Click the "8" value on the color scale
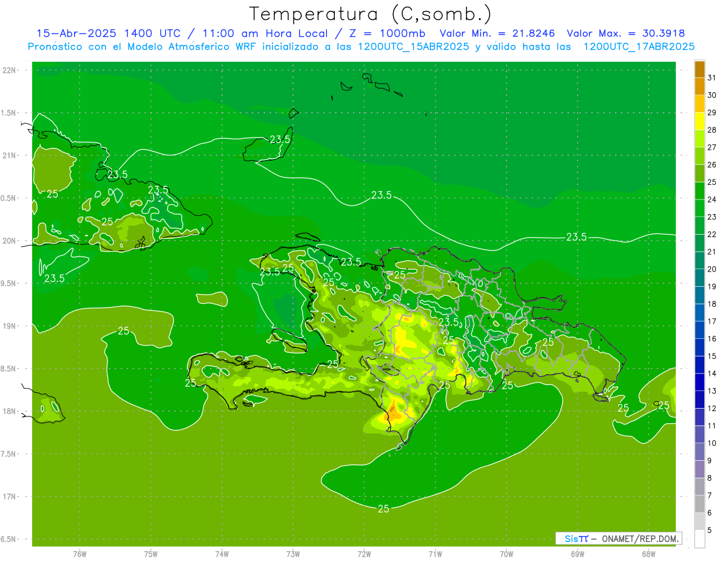The width and height of the screenshot is (728, 562). [x=710, y=478]
